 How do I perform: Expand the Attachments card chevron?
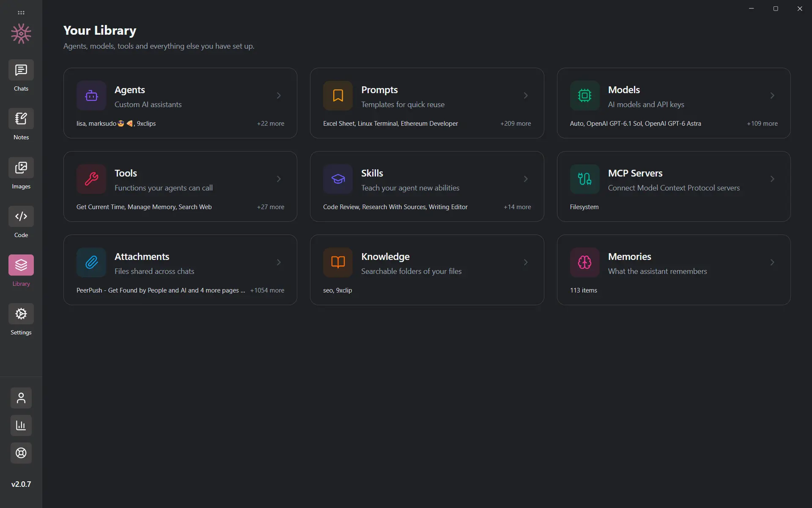[x=279, y=262]
